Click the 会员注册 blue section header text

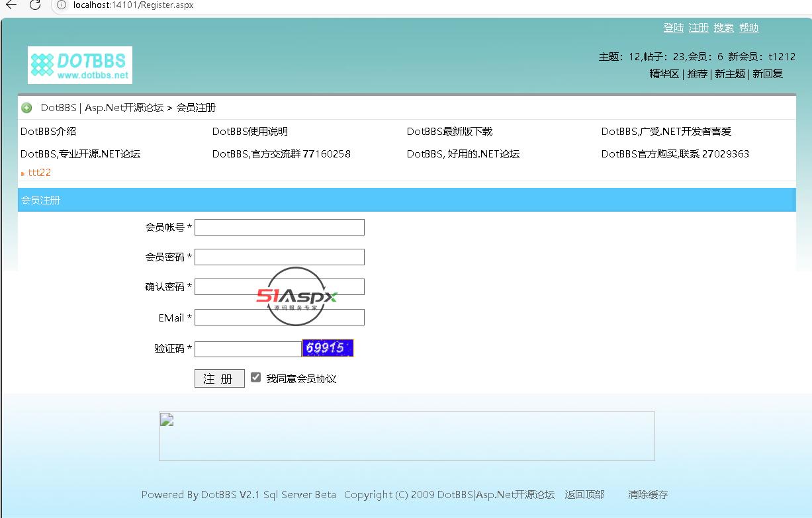click(x=41, y=200)
